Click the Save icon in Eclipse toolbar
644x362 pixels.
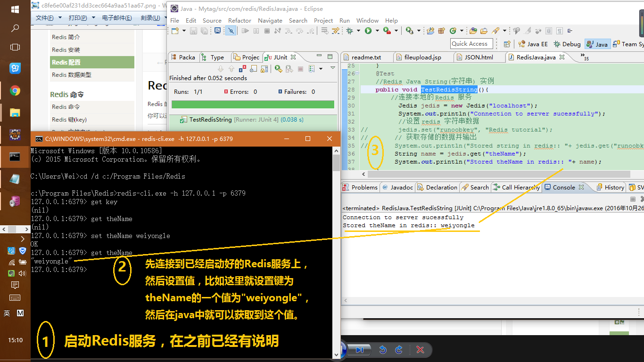tap(193, 31)
